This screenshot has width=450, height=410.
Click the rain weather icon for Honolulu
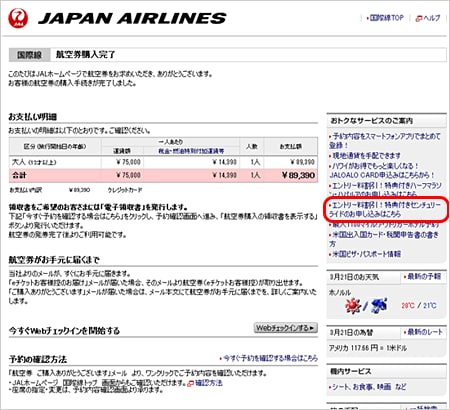click(379, 305)
